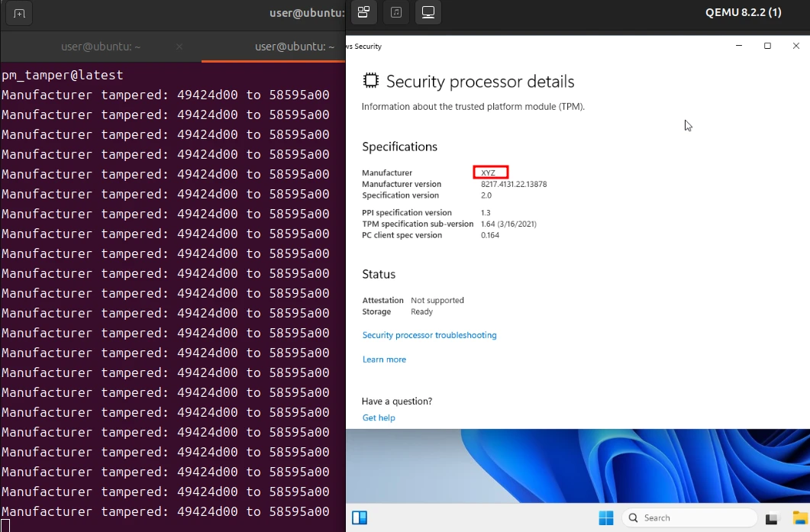Click the first QEMU toolbar icon
The height and width of the screenshot is (532, 810).
point(363,12)
